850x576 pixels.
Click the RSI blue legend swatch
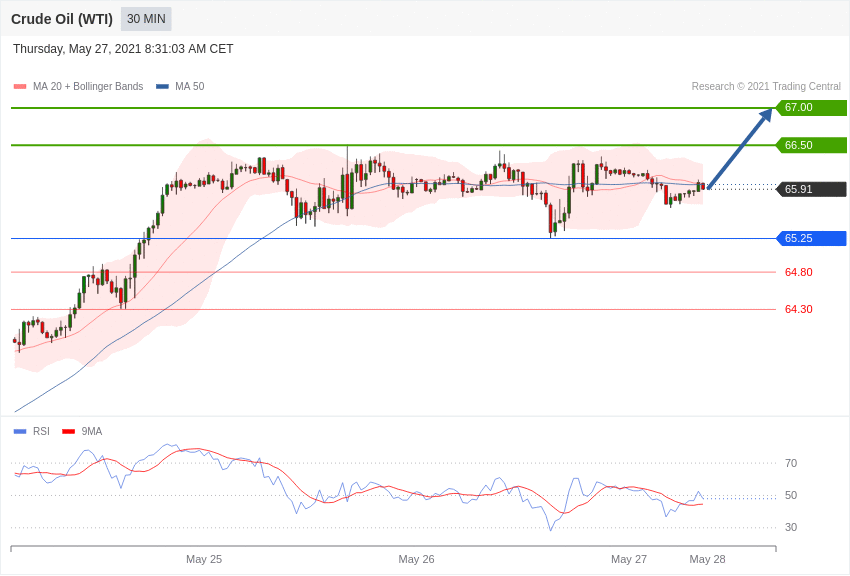[20, 432]
